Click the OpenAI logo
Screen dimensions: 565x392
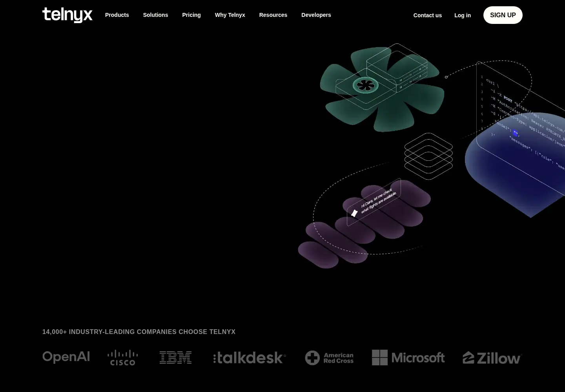tap(66, 357)
